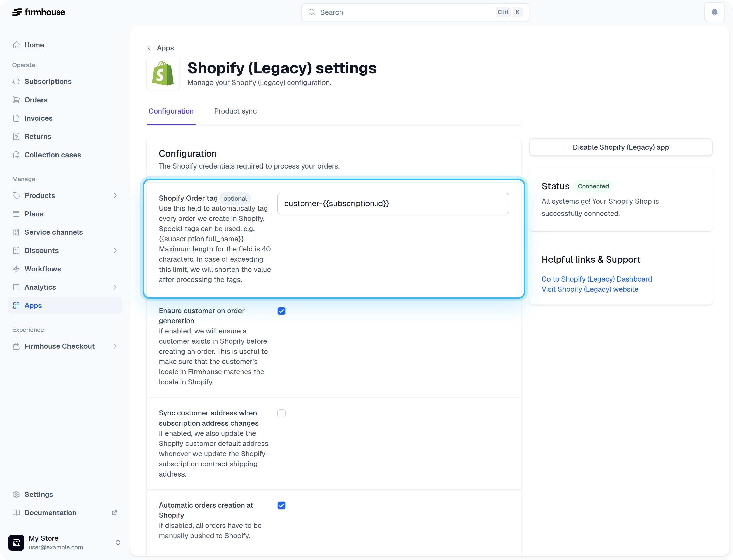The width and height of the screenshot is (733, 560).
Task: Open the My Store account switcher
Action: coord(65,542)
